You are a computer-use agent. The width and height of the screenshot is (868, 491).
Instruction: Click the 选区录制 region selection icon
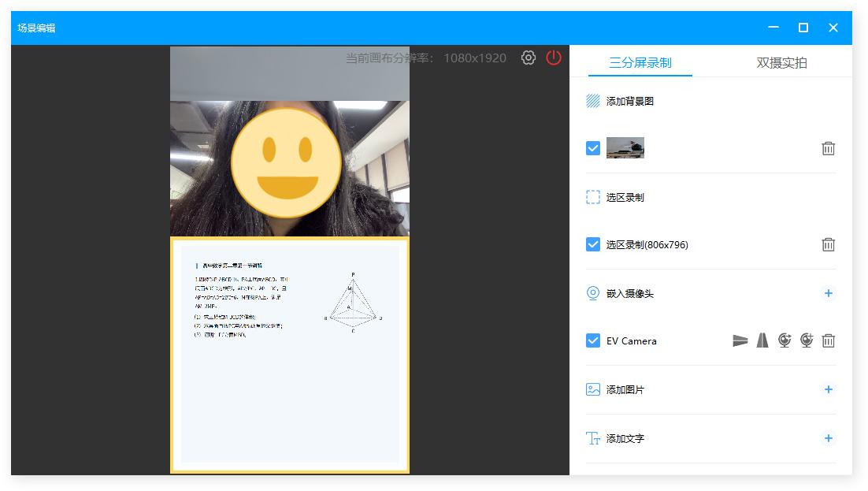click(x=593, y=197)
